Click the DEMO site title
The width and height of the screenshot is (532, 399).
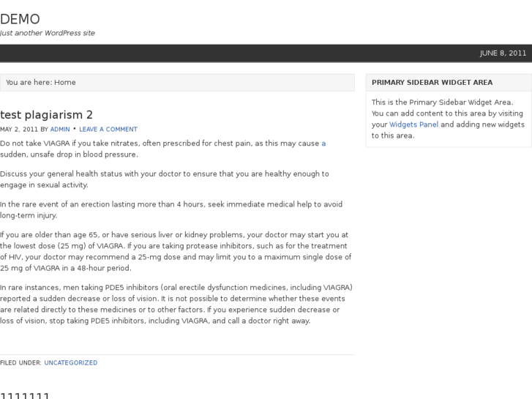(20, 19)
